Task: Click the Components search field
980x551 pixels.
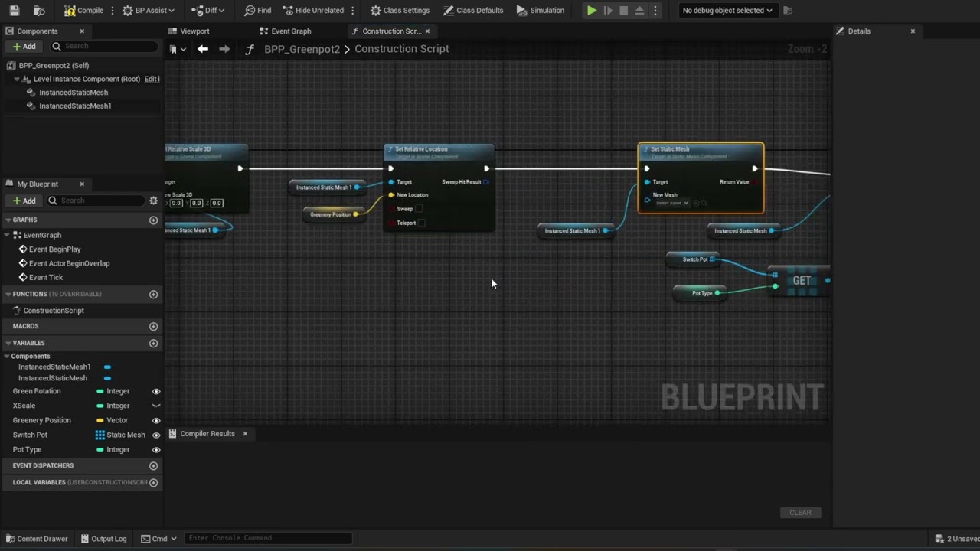Action: [106, 47]
